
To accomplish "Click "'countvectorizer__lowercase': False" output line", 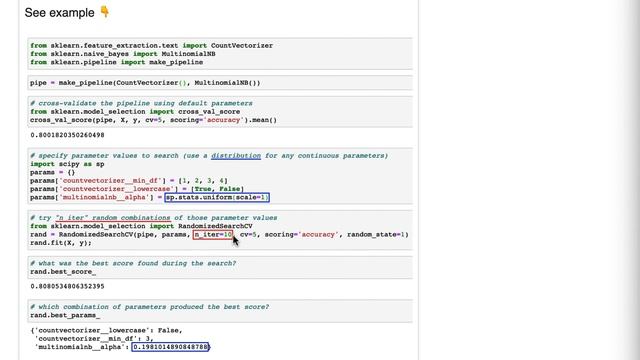I will [106, 330].
